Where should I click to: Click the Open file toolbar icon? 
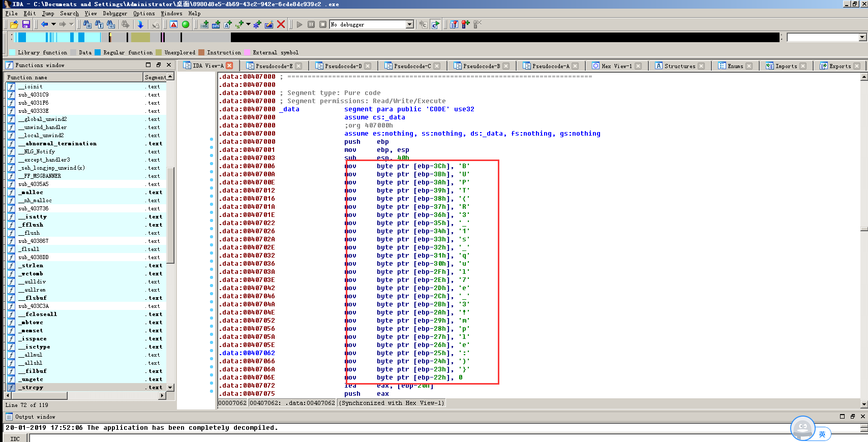[14, 24]
